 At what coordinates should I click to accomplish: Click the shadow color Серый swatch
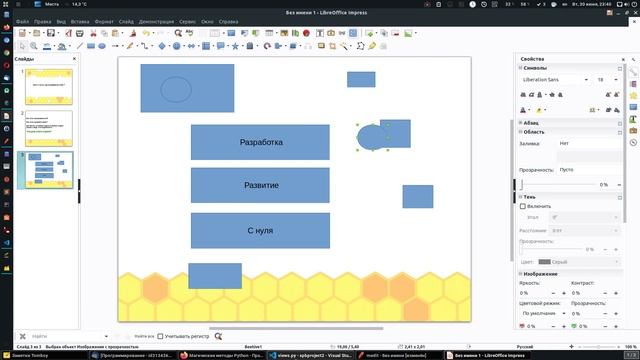(544, 262)
